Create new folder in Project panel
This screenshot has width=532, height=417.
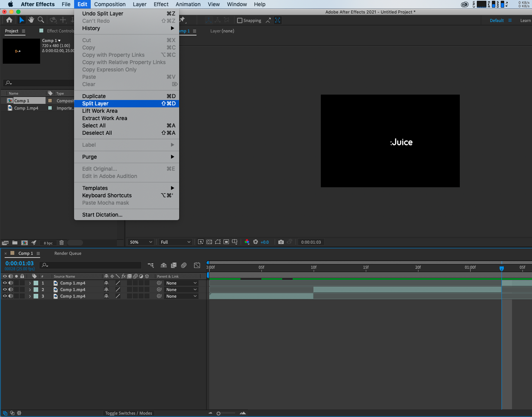15,243
